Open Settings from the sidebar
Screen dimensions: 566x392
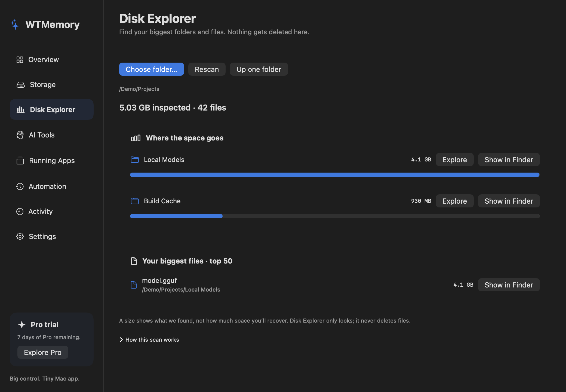click(52, 237)
